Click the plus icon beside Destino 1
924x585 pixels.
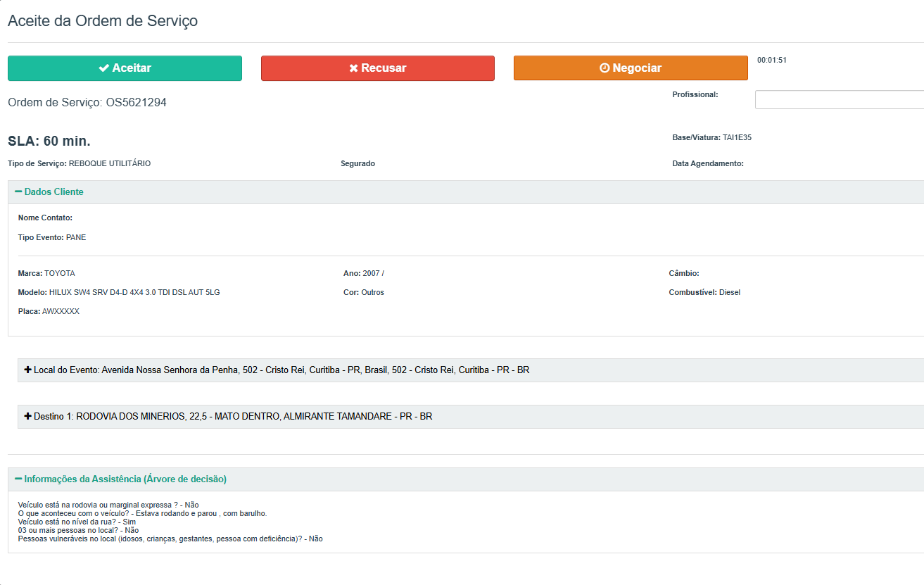pyautogui.click(x=28, y=416)
